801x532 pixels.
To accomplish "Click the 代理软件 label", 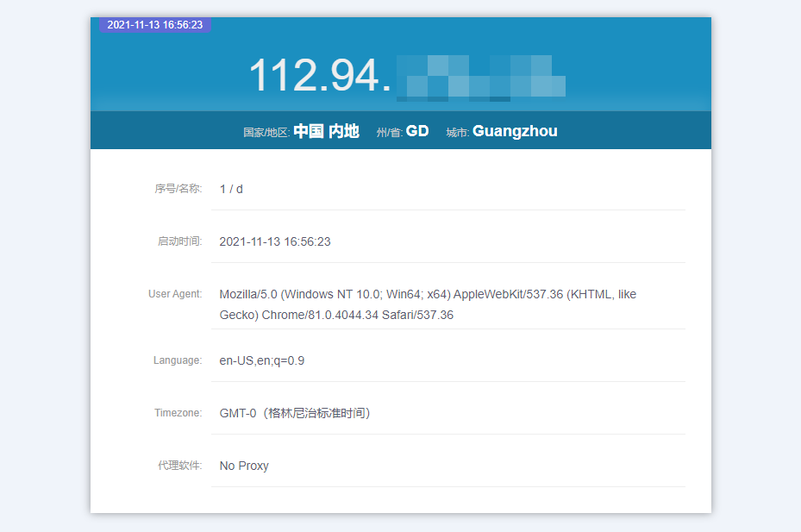I will click(x=180, y=465).
